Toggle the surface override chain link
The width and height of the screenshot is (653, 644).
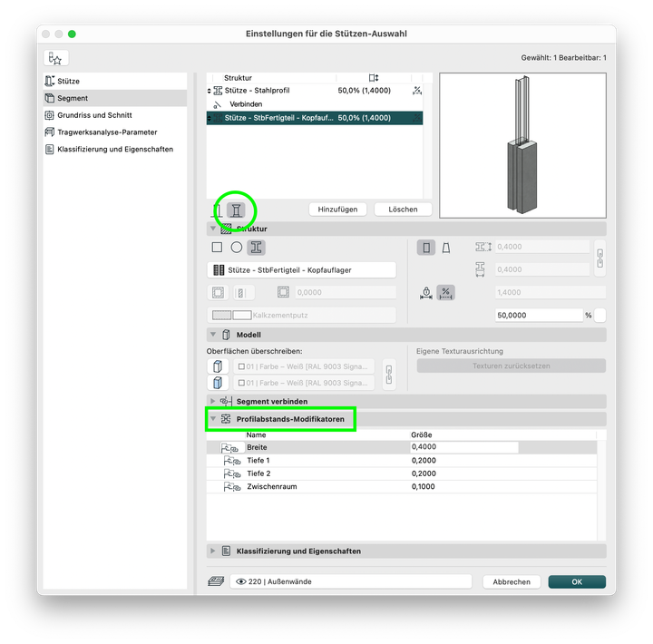(389, 375)
